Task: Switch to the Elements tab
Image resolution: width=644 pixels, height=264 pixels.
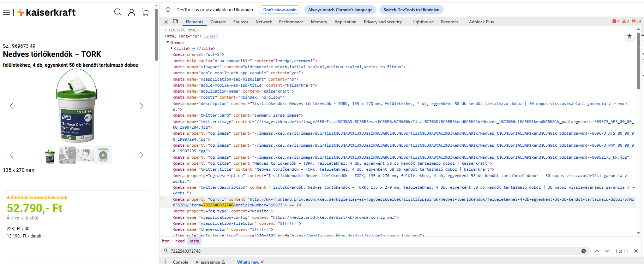Action: pos(194,22)
